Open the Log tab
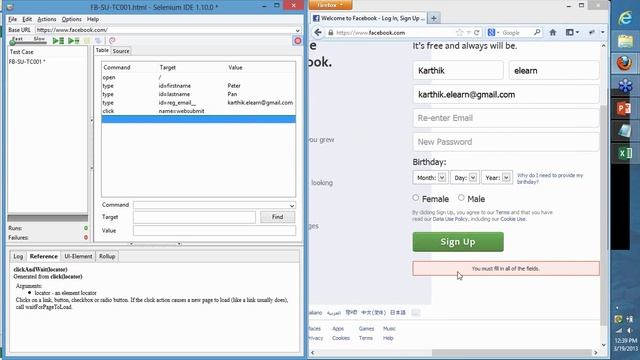Screen dimensions: 640x360 18,256
